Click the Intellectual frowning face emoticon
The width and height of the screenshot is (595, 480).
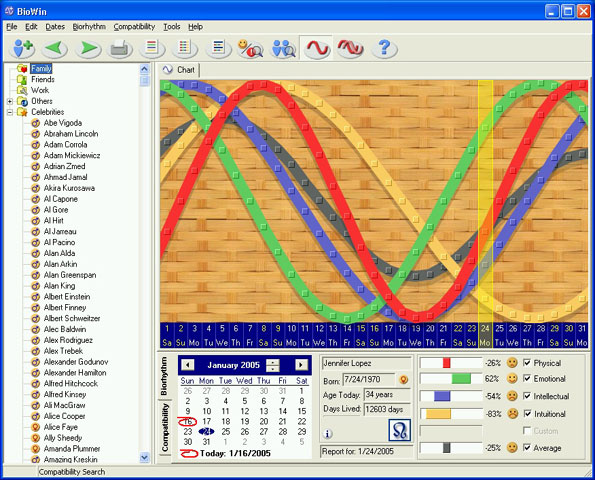coord(512,396)
